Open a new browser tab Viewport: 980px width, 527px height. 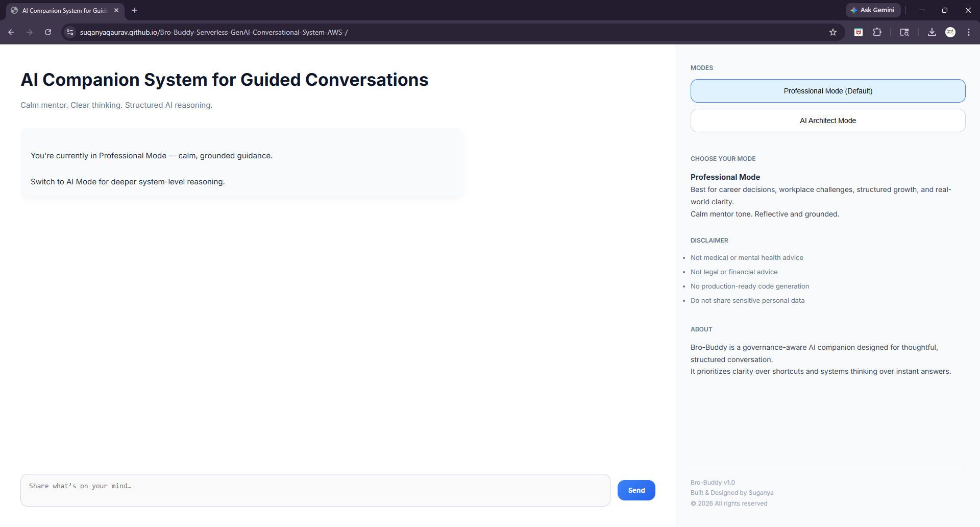click(x=135, y=10)
